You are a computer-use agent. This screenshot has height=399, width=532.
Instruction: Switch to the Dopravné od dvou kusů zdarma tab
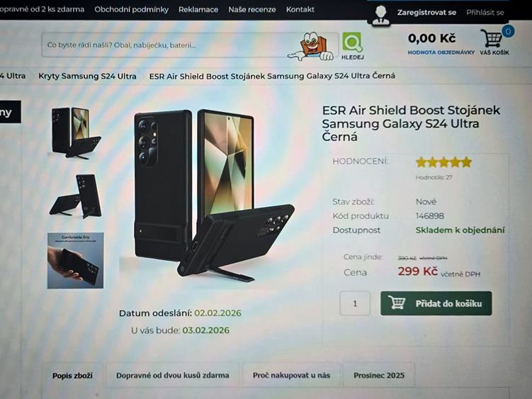[x=172, y=375]
